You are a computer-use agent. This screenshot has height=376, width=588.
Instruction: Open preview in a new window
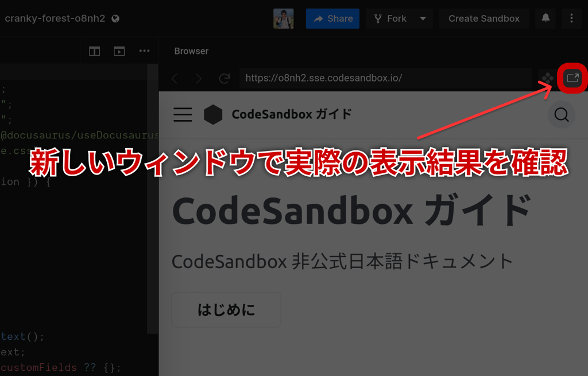pyautogui.click(x=572, y=79)
